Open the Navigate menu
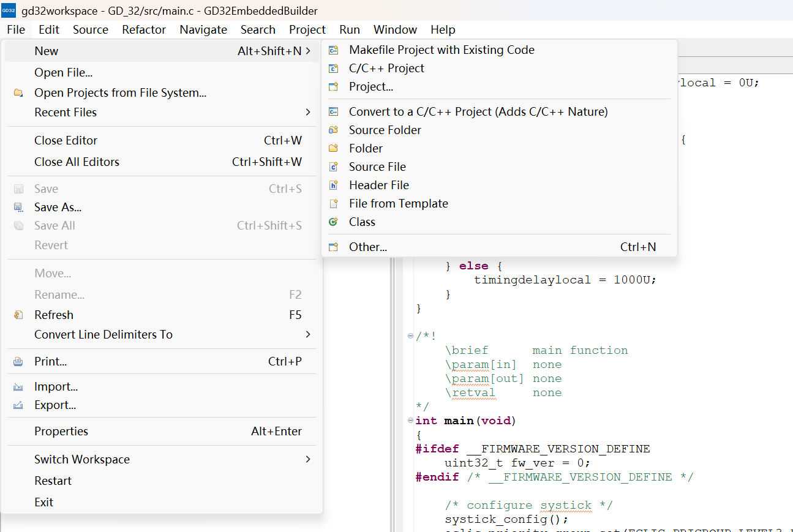This screenshot has width=793, height=532. pyautogui.click(x=203, y=29)
